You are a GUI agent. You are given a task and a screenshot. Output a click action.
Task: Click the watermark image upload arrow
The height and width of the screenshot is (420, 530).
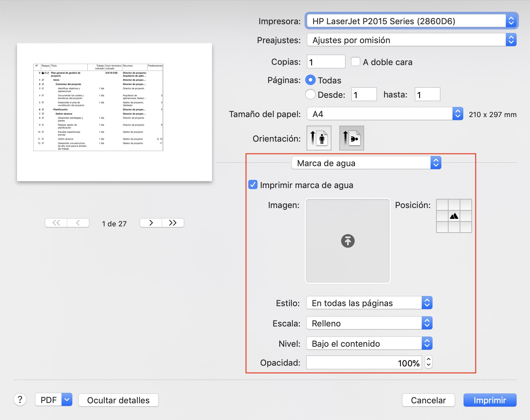tap(348, 241)
